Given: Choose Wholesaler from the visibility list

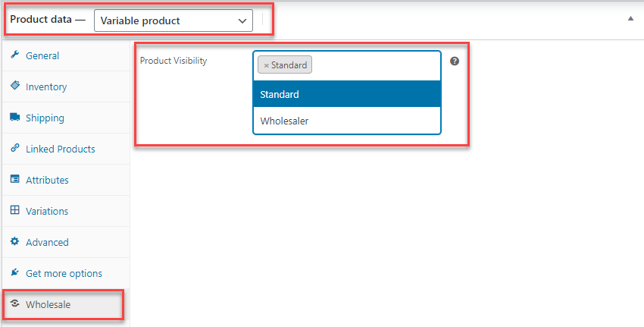Looking at the screenshot, I should [347, 121].
